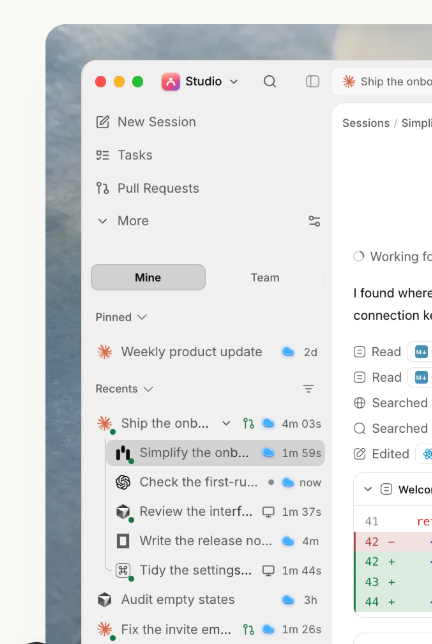Open the Audit empty states session
Viewport: 432px width, 644px height.
tap(207, 600)
